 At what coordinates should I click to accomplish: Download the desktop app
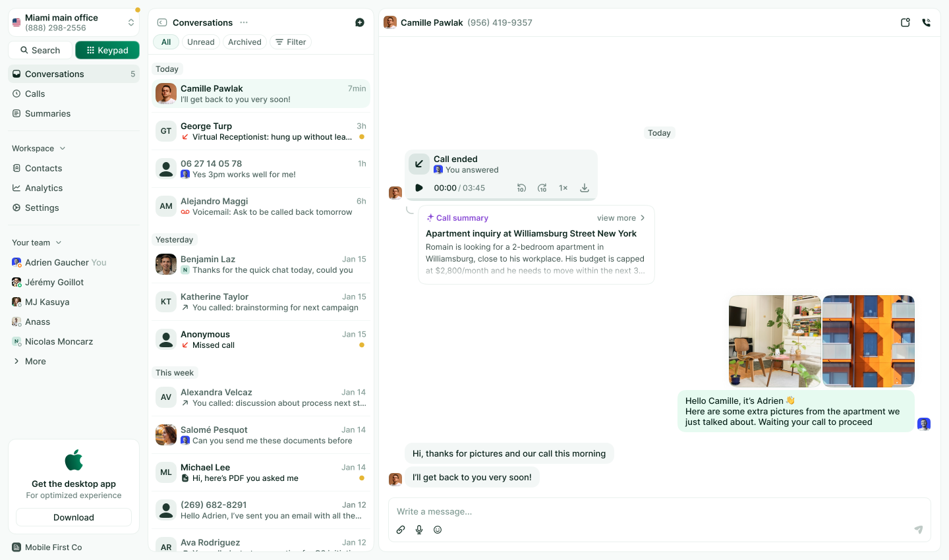pos(74,517)
